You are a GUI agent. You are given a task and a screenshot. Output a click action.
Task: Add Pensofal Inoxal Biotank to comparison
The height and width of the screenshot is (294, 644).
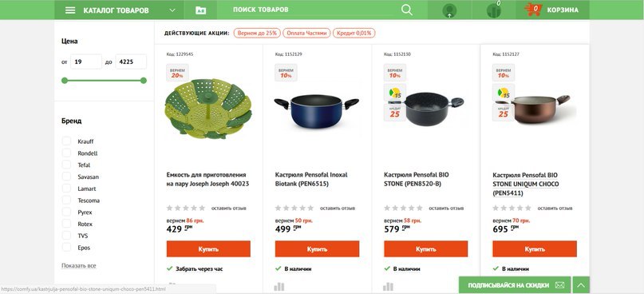[279, 286]
